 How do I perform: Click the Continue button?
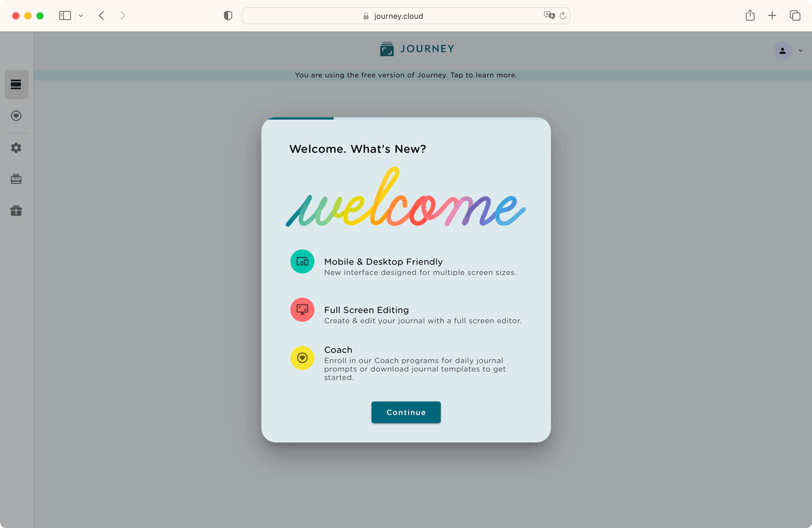tap(406, 412)
